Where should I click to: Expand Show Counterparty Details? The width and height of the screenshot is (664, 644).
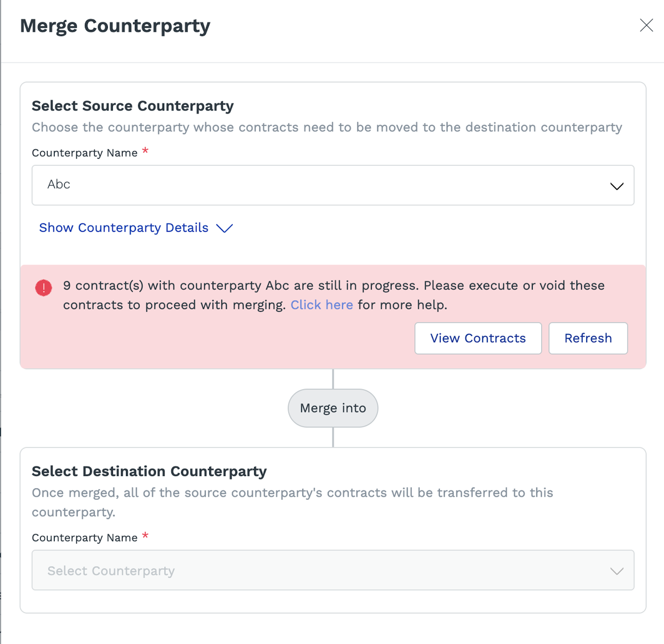(123, 228)
